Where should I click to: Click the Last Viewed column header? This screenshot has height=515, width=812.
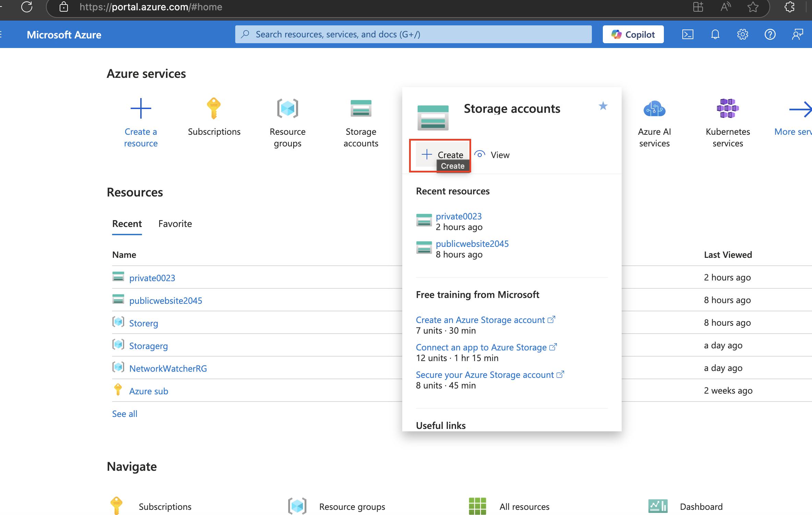click(728, 254)
